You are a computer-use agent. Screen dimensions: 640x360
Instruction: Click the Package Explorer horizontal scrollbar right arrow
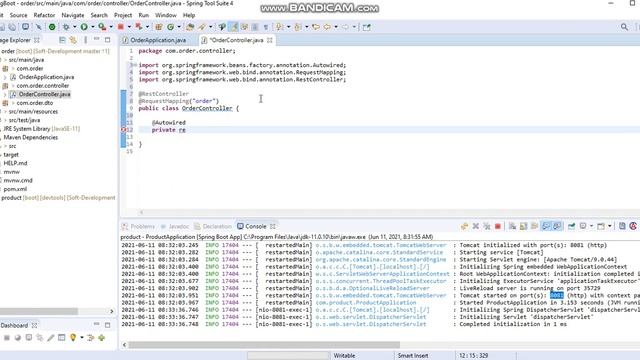(112, 311)
